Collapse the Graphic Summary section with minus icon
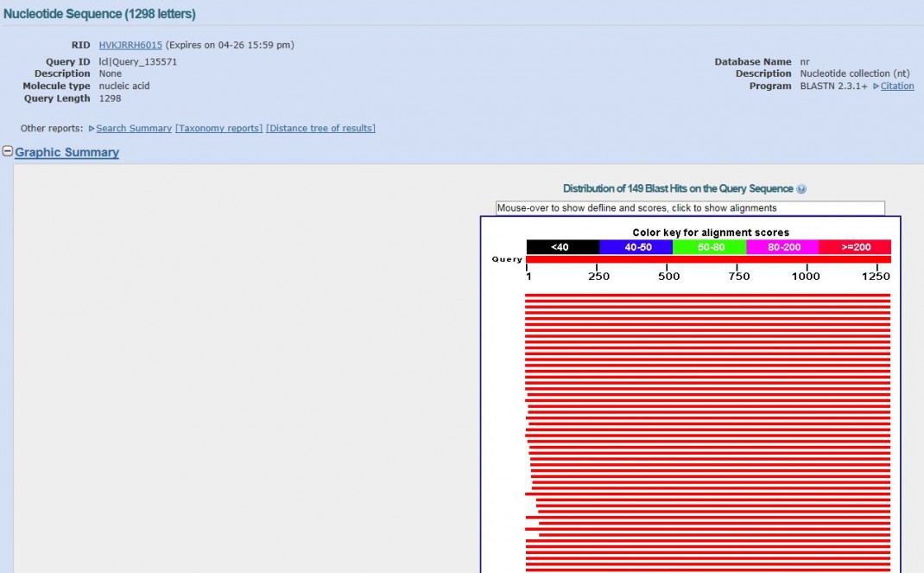This screenshot has height=573, width=924. point(8,152)
